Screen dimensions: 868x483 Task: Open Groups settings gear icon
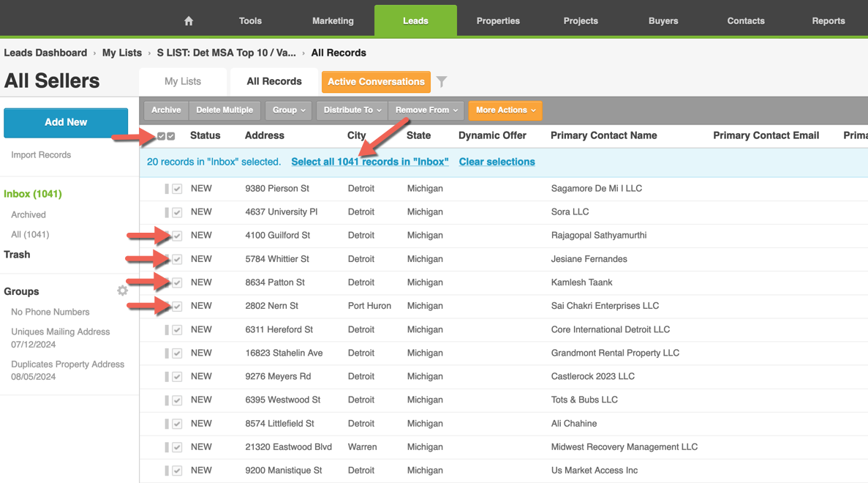pos(122,291)
